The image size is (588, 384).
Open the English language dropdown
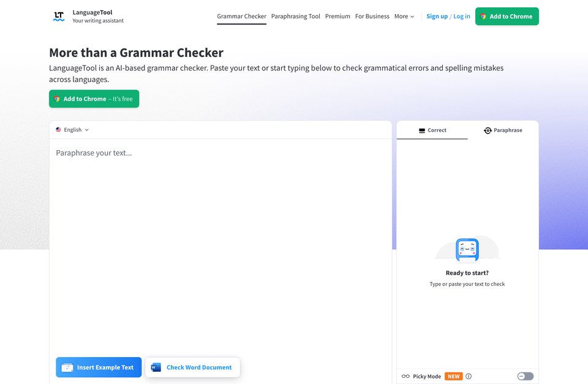pyautogui.click(x=72, y=130)
